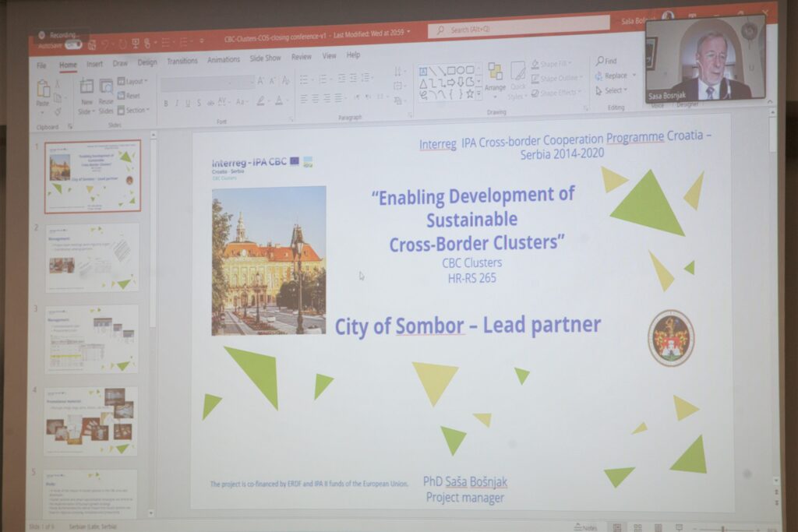The height and width of the screenshot is (532, 798).
Task: Align text right
Action: tap(327, 98)
